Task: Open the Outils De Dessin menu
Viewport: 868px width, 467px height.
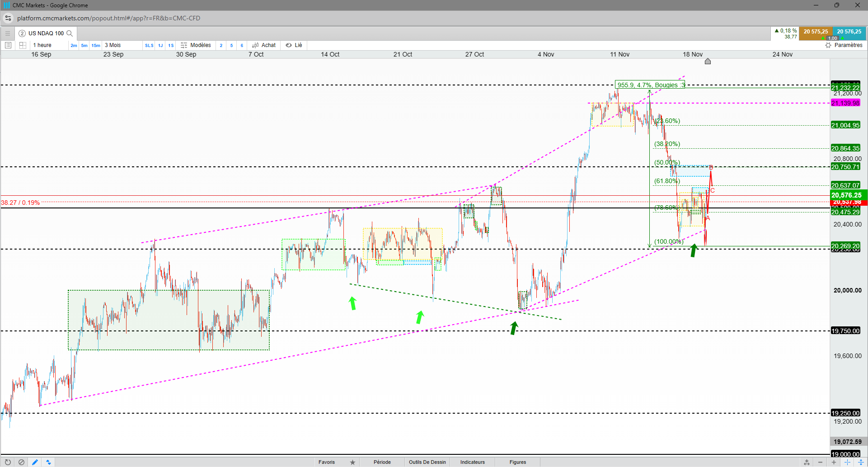Action: [427, 462]
